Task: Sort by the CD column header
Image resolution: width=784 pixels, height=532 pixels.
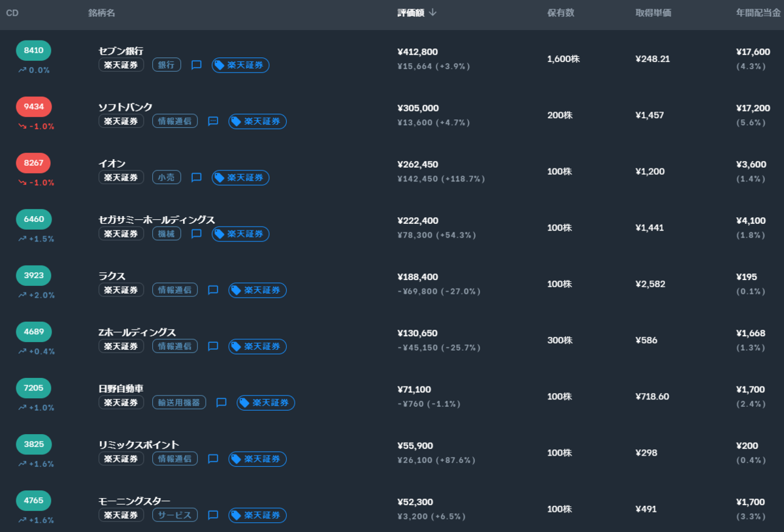Action: click(x=12, y=12)
